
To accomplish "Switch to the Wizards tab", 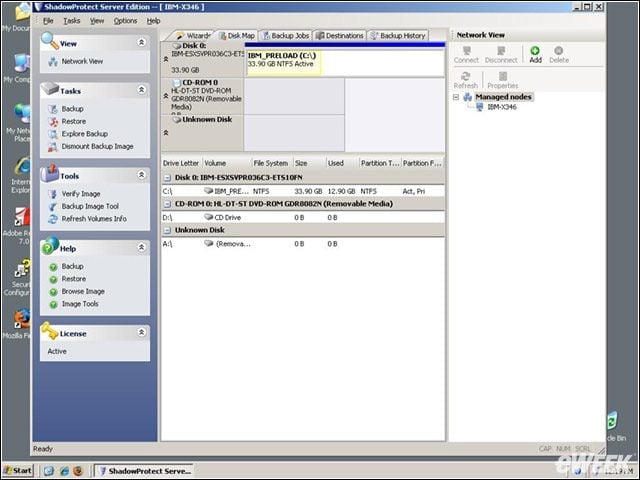I will tap(193, 36).
